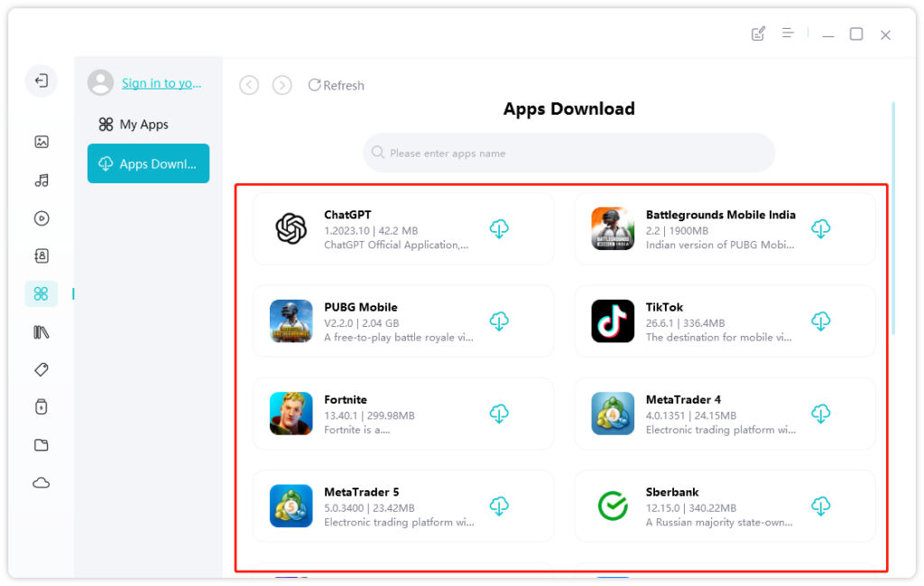
Task: Open the Videos section in sidebar
Action: click(41, 218)
